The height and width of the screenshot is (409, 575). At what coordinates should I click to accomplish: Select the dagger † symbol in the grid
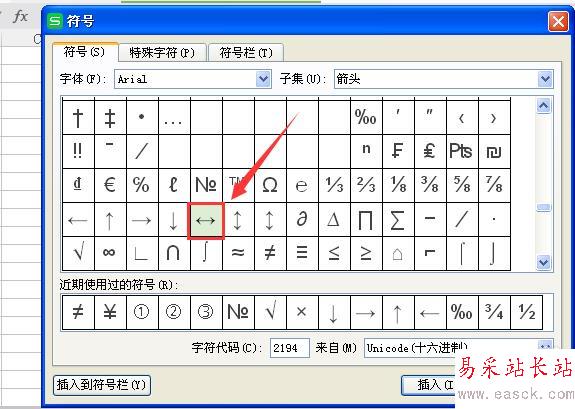pyautogui.click(x=78, y=118)
